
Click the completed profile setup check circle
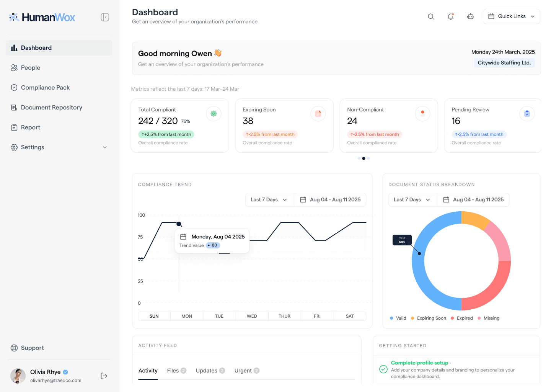click(x=383, y=369)
